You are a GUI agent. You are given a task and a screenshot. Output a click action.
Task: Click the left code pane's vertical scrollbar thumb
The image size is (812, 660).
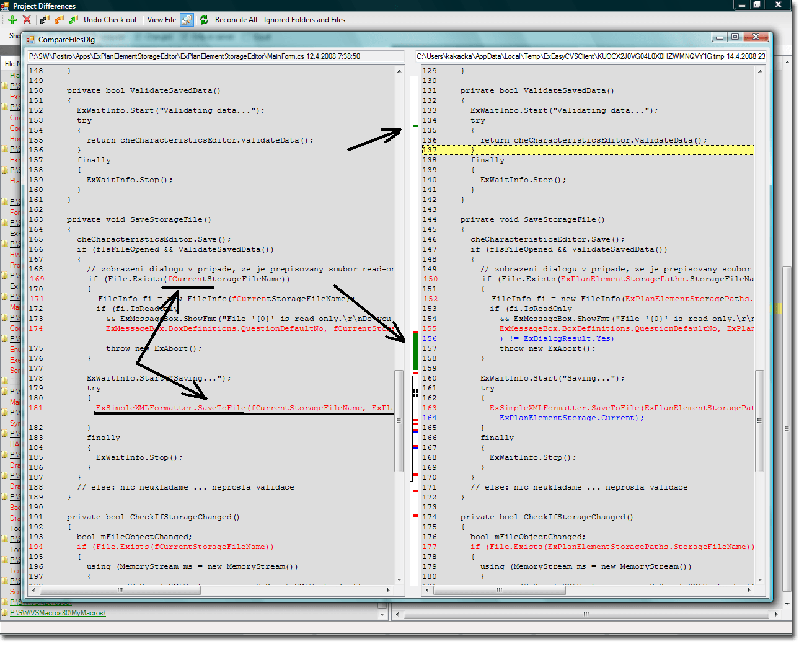399,420
